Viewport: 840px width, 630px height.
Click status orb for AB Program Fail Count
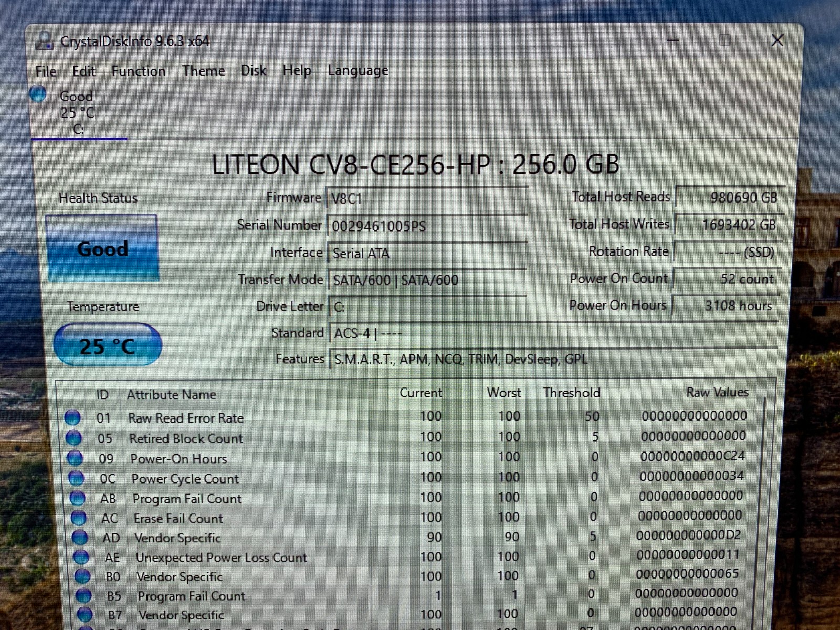coord(78,498)
